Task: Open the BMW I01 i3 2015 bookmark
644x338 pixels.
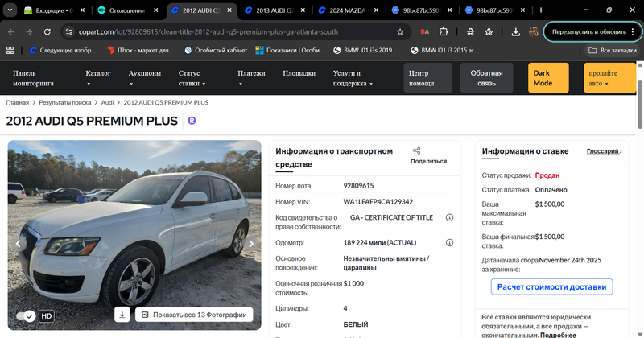Action: pyautogui.click(x=444, y=50)
